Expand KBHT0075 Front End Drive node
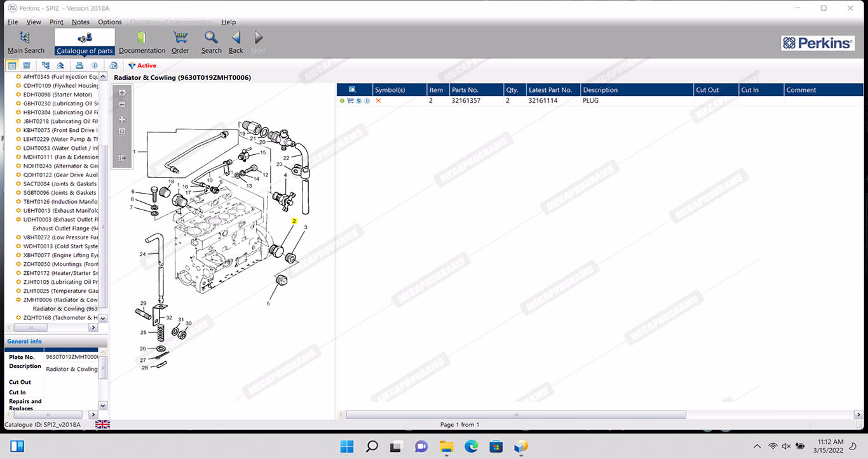Viewport: 868px width, 459px height. point(18,130)
